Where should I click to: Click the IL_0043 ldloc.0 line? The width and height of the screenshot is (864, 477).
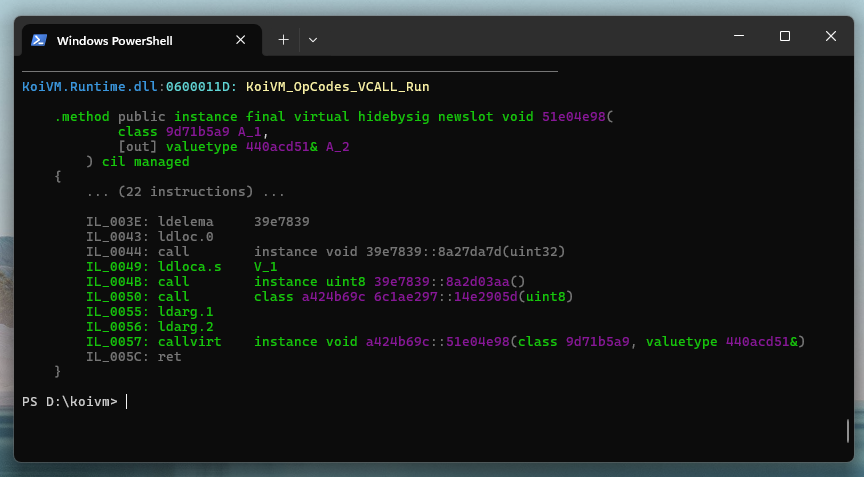(150, 236)
